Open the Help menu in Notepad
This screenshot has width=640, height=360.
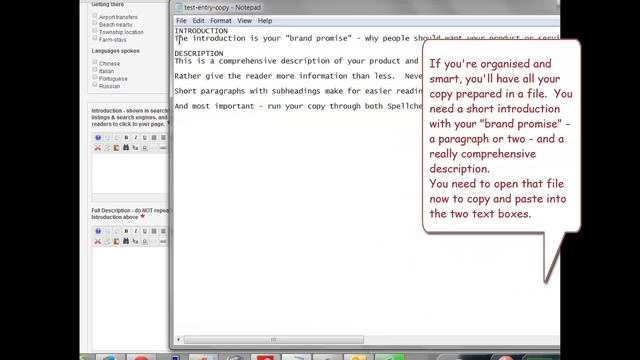(265, 20)
